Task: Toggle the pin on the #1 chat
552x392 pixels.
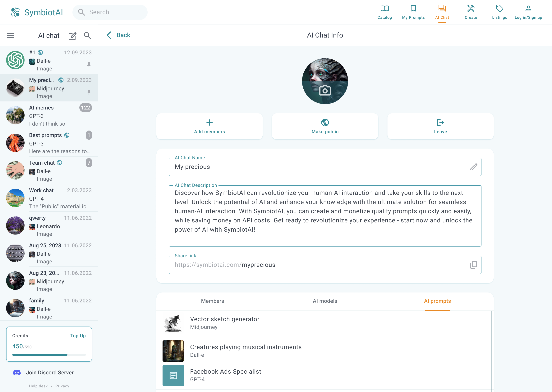Action: 89,65
